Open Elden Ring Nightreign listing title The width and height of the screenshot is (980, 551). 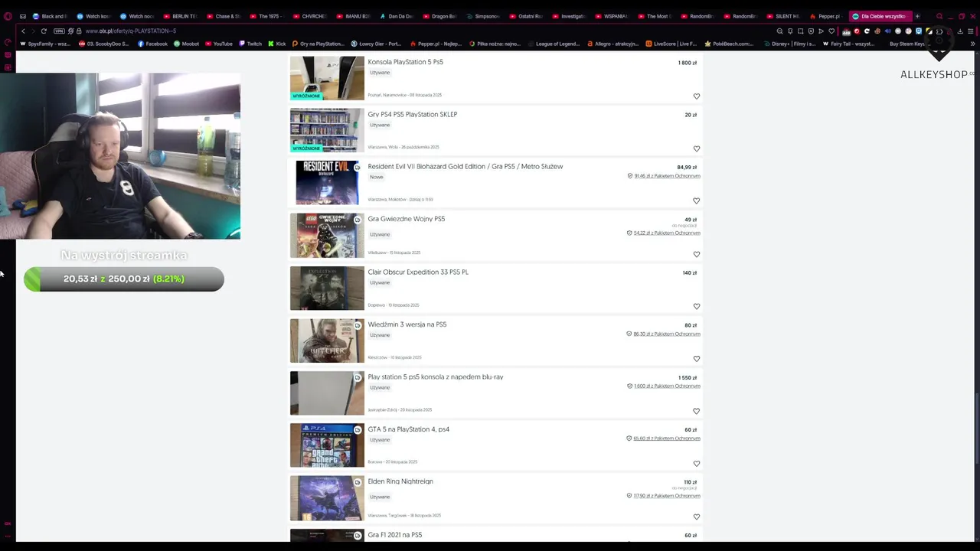pos(400,481)
